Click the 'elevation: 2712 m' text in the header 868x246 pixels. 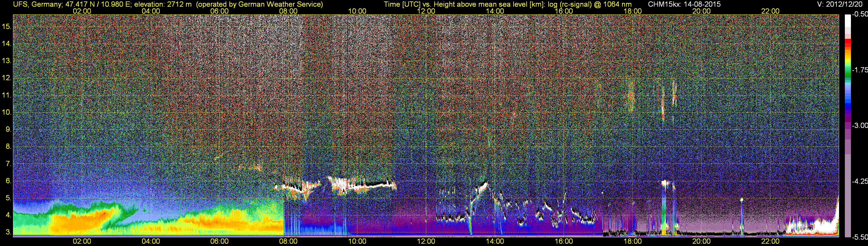tap(163, 4)
